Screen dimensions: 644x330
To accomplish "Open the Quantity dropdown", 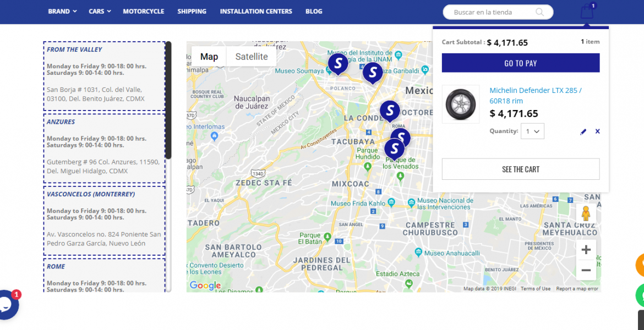I will (532, 131).
